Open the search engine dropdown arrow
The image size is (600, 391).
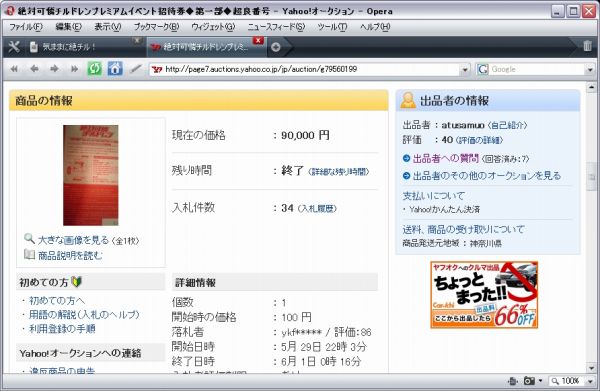point(590,70)
